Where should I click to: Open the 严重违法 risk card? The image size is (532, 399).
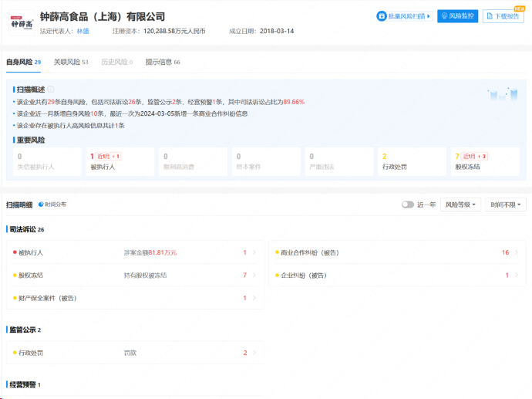(x=339, y=161)
